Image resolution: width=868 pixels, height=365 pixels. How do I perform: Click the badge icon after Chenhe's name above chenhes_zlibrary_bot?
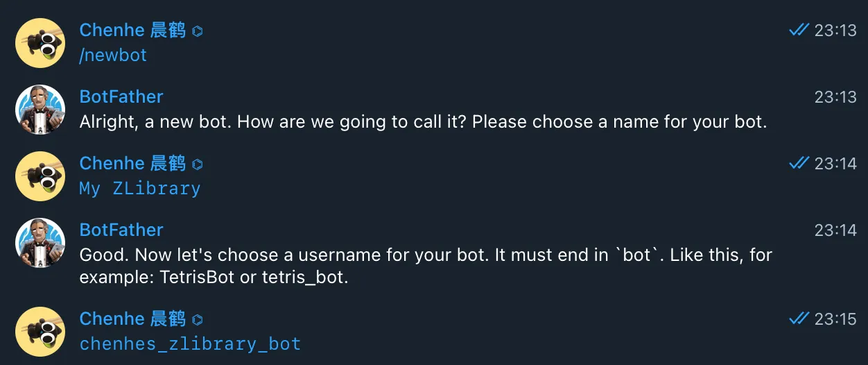(x=198, y=320)
